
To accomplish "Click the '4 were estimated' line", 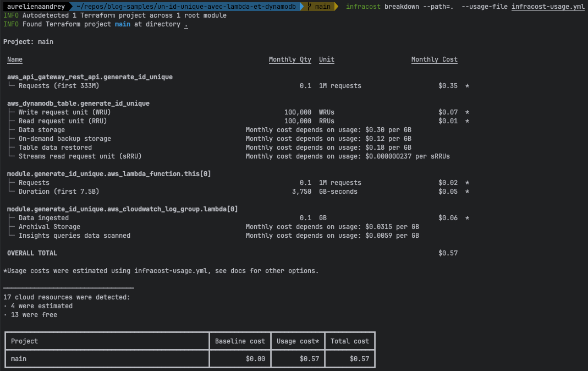I will pyautogui.click(x=38, y=306).
